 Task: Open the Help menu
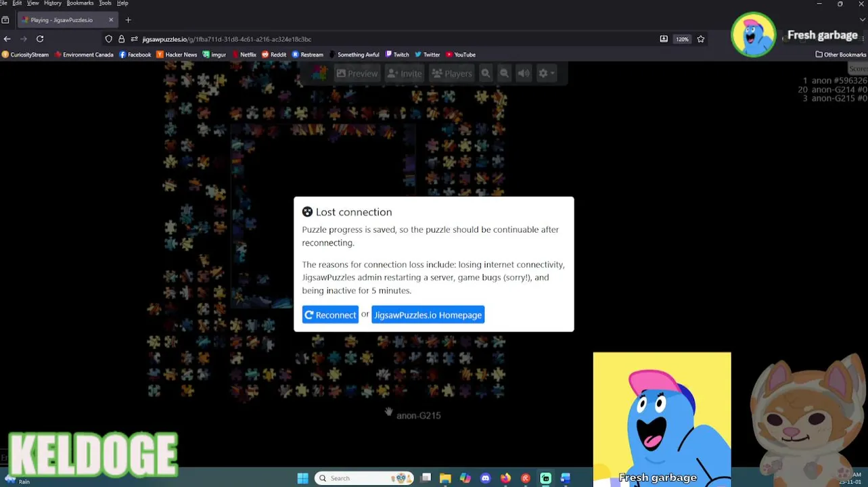point(122,3)
